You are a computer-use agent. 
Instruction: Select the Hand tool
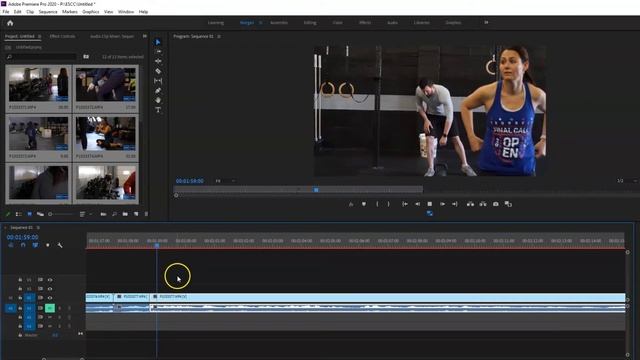(158, 100)
